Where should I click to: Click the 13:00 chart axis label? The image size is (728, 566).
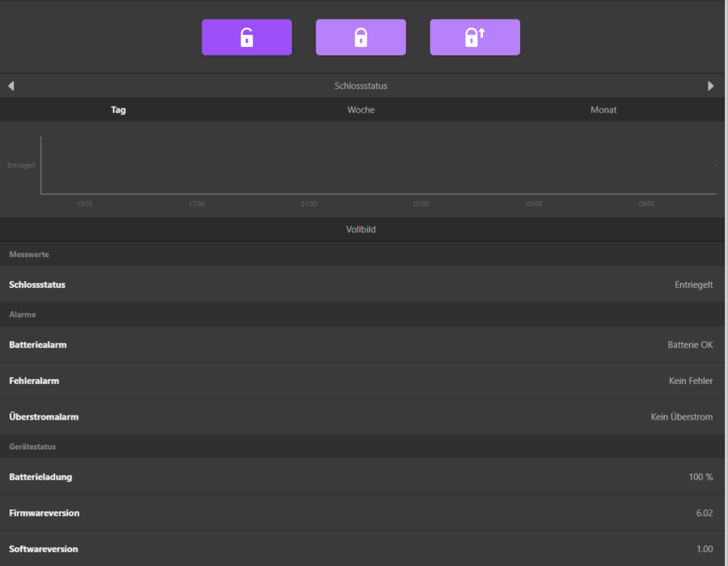[x=84, y=204]
